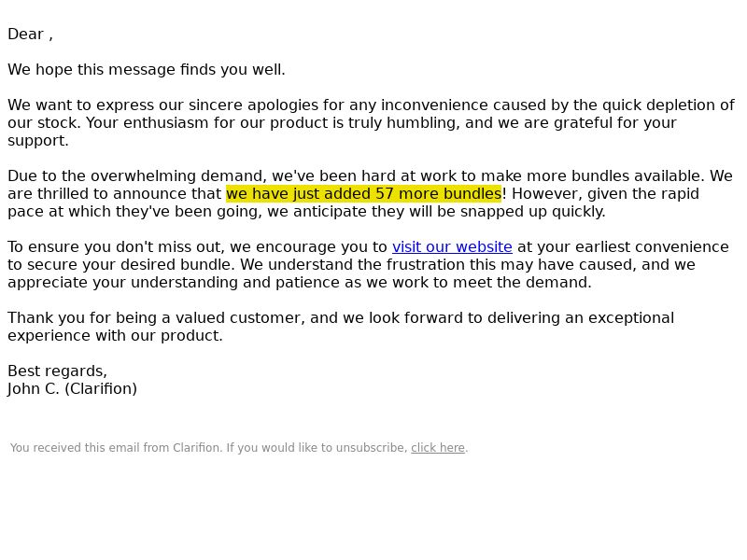Click the 'Dear ,' greeting line
This screenshot has width=747, height=560.
pos(30,35)
